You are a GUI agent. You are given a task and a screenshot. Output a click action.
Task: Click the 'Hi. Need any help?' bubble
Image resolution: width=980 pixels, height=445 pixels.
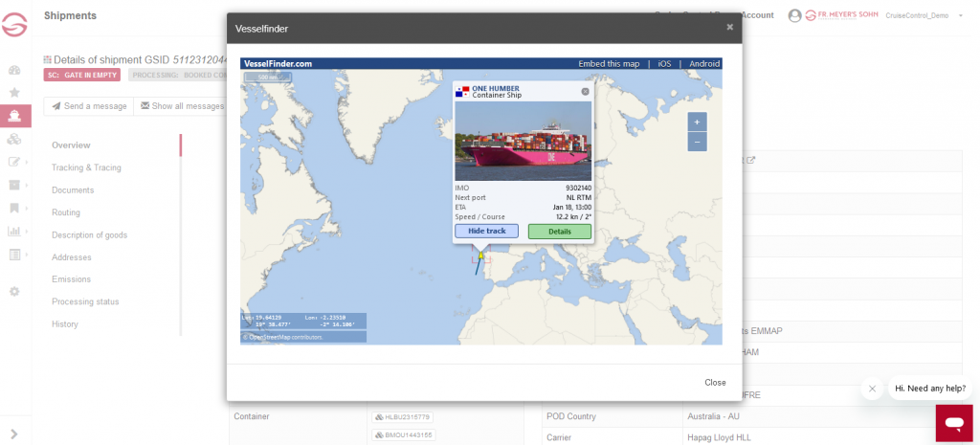pos(930,389)
